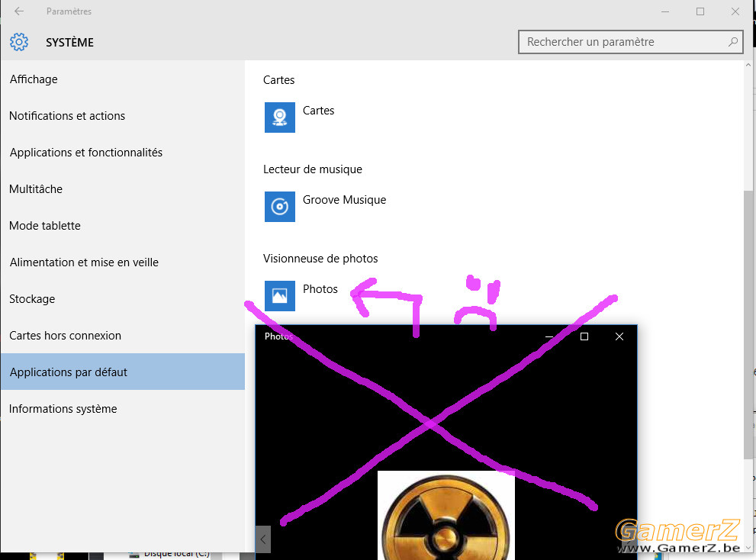Viewport: 756px width, 560px height.
Task: Maximize the Paramètres window
Action: tap(700, 11)
